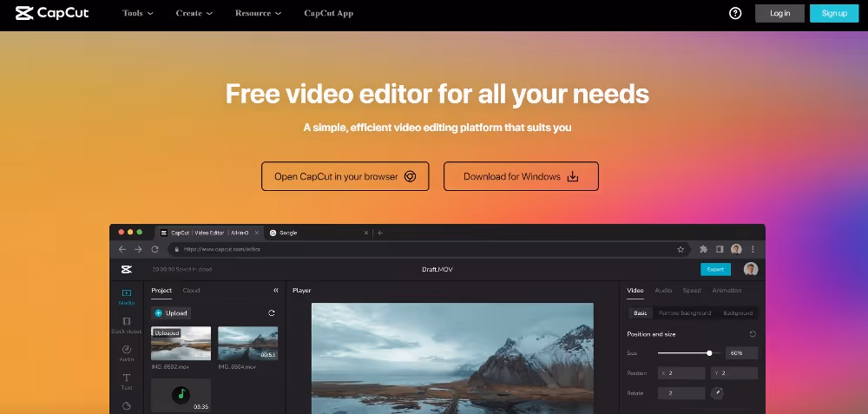Switch to the Project tab
The width and height of the screenshot is (868, 414).
(x=161, y=290)
